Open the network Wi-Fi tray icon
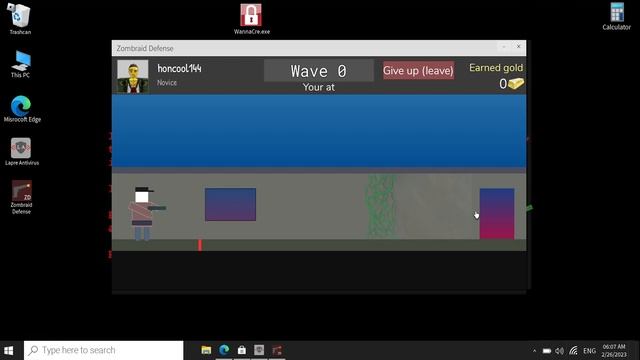Viewport: 640px width, 360px height. [x=573, y=351]
